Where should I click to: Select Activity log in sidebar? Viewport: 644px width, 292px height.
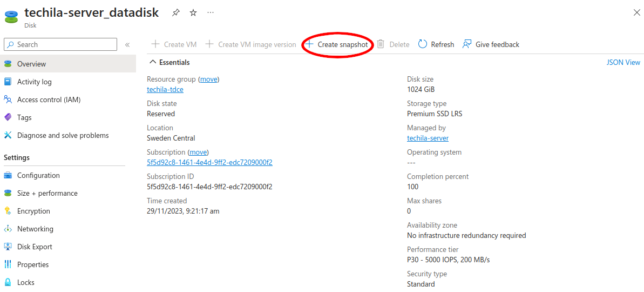[34, 82]
